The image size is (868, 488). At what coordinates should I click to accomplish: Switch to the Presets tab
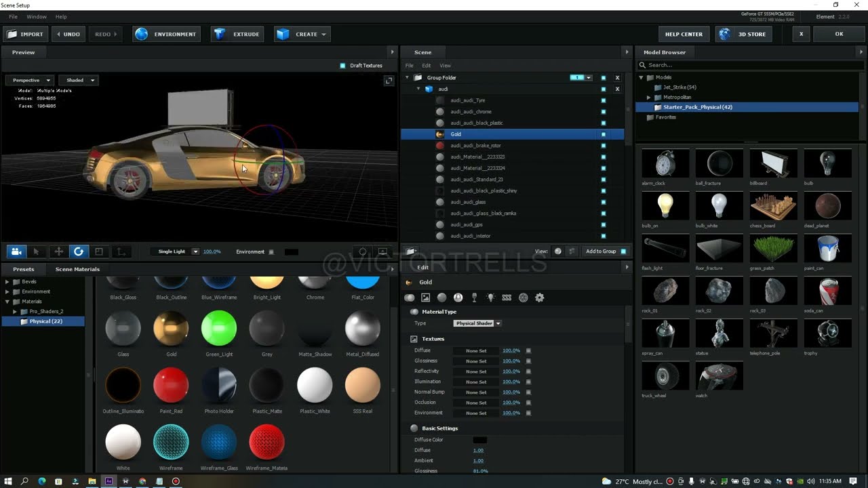23,269
